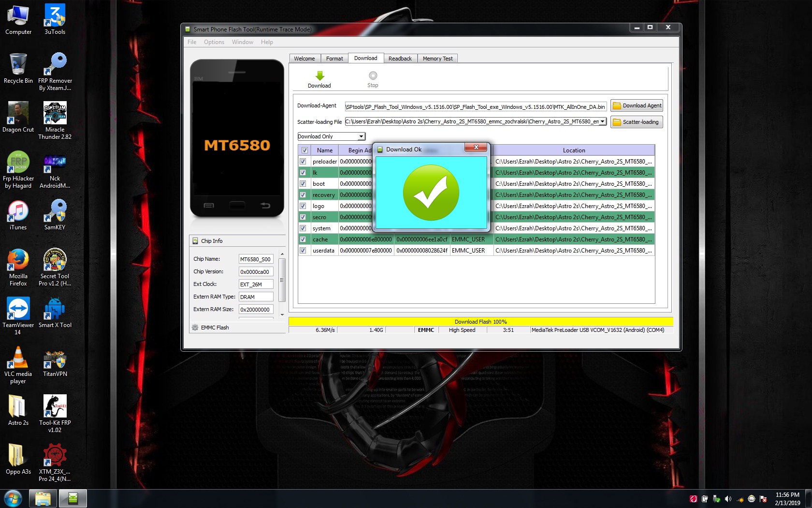This screenshot has height=508, width=812.
Task: Switch to the Format tab
Action: [x=334, y=59]
